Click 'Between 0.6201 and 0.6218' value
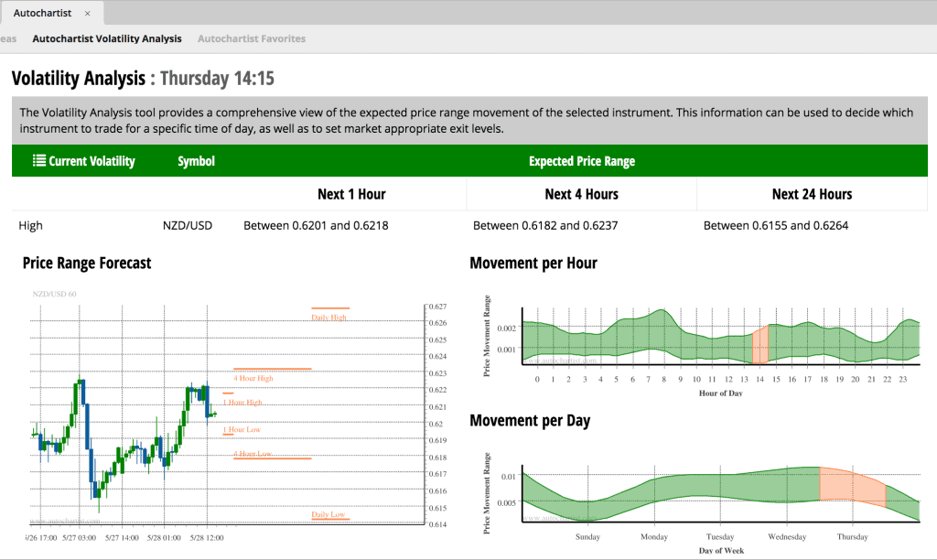Viewport: 937px width, 560px height. pyautogui.click(x=316, y=225)
